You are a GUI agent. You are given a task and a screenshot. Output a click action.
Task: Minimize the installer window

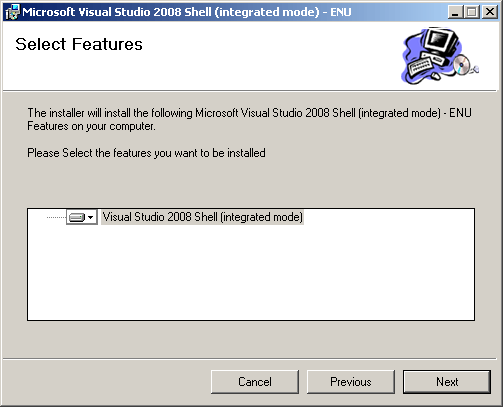pyautogui.click(x=455, y=12)
